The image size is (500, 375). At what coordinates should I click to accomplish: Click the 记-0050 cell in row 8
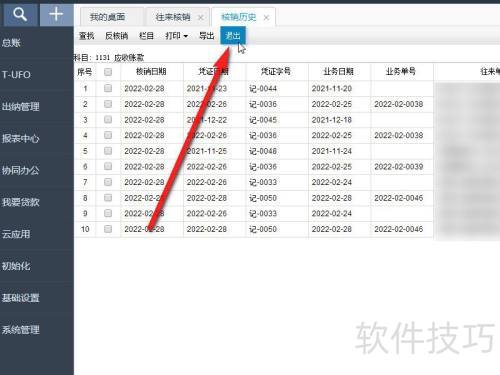pos(263,198)
